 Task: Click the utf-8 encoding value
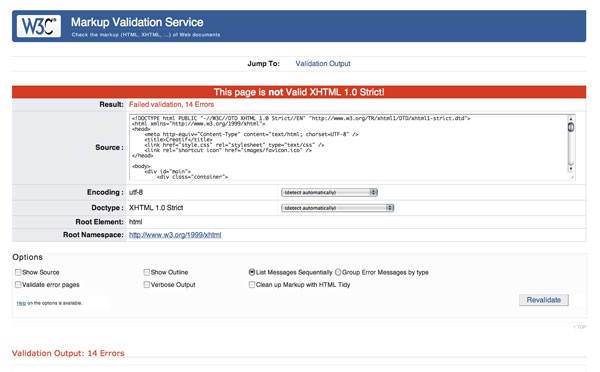[x=136, y=192]
